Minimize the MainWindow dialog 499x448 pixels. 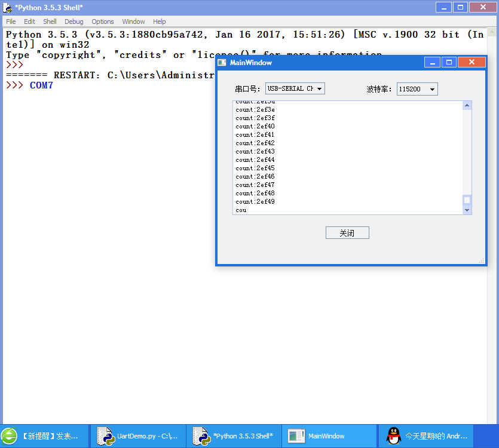click(433, 62)
